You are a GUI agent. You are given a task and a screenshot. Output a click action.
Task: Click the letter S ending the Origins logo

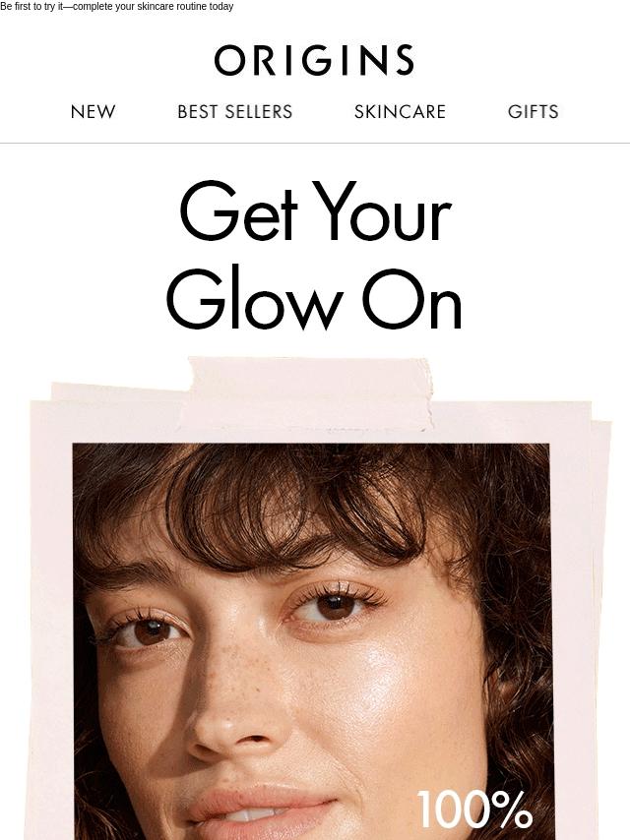point(406,60)
